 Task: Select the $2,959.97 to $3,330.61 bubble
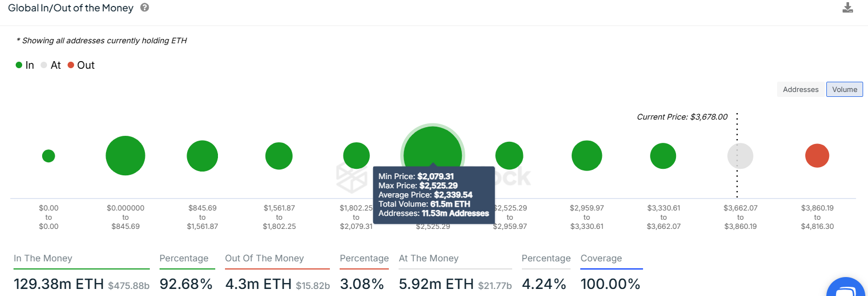pos(587,156)
